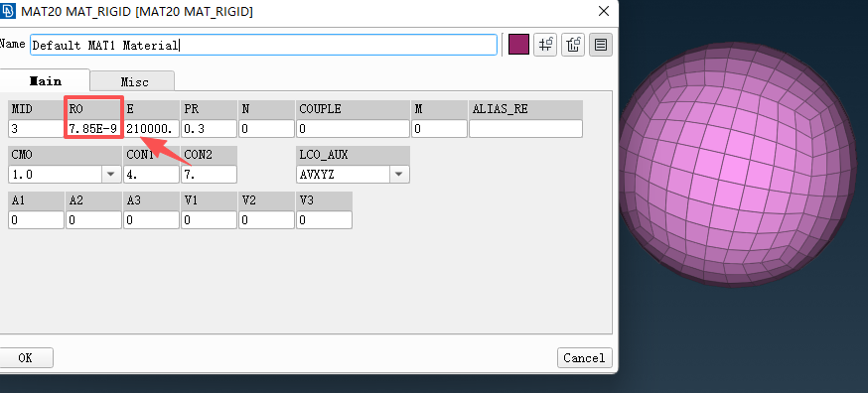
Task: Click the RO density input field
Action: coord(93,129)
